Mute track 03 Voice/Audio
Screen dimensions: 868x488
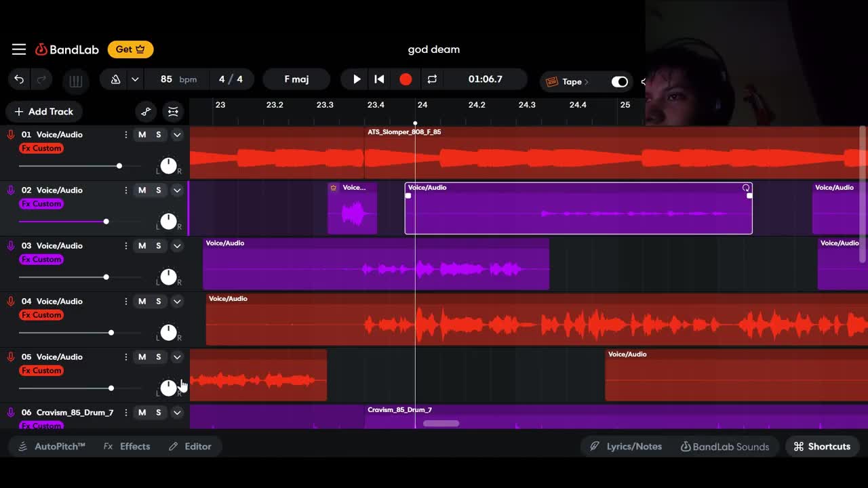point(142,246)
